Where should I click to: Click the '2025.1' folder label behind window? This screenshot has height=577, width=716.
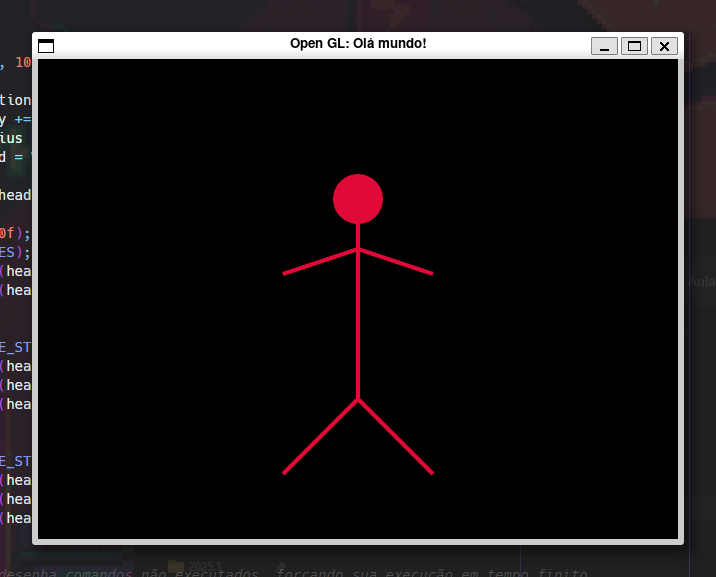tap(205, 567)
